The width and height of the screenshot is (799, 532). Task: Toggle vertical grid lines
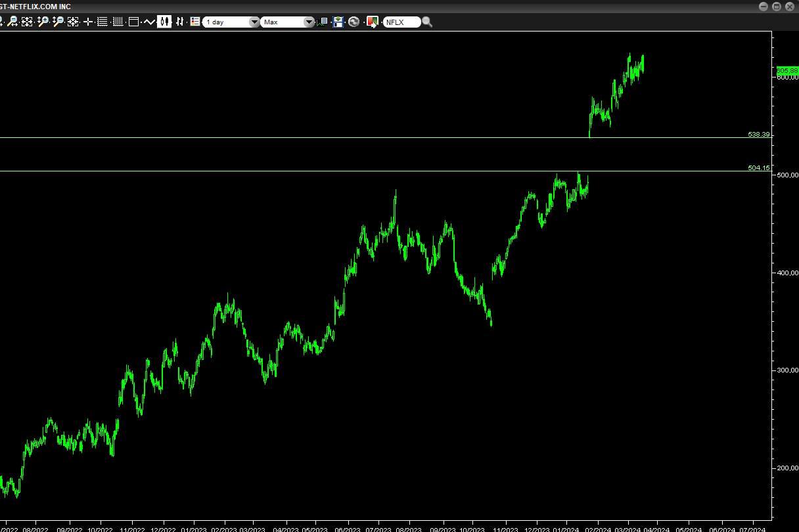coord(118,22)
